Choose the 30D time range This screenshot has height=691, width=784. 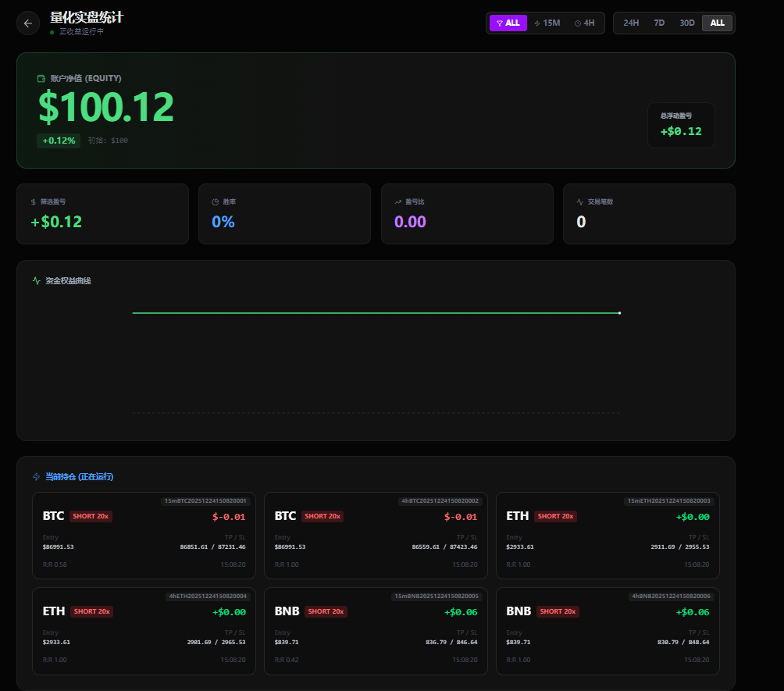pos(687,23)
